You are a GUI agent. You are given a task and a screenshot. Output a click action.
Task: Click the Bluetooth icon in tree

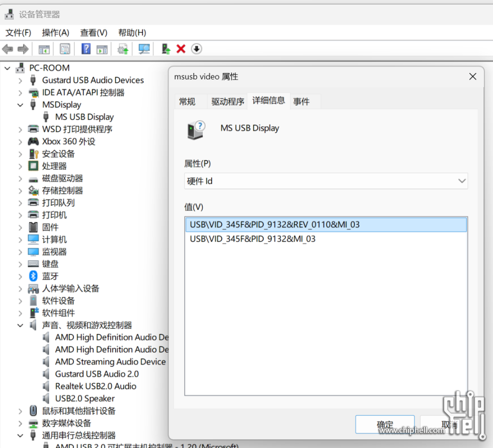(x=33, y=276)
